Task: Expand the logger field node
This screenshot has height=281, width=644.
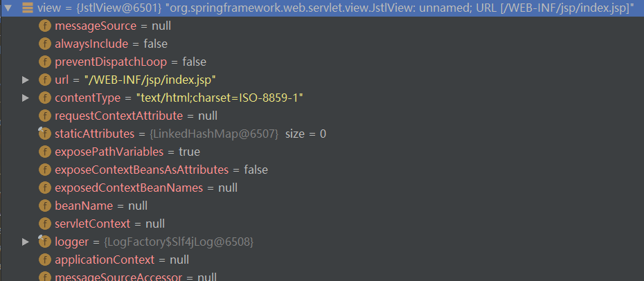Action: coord(26,242)
